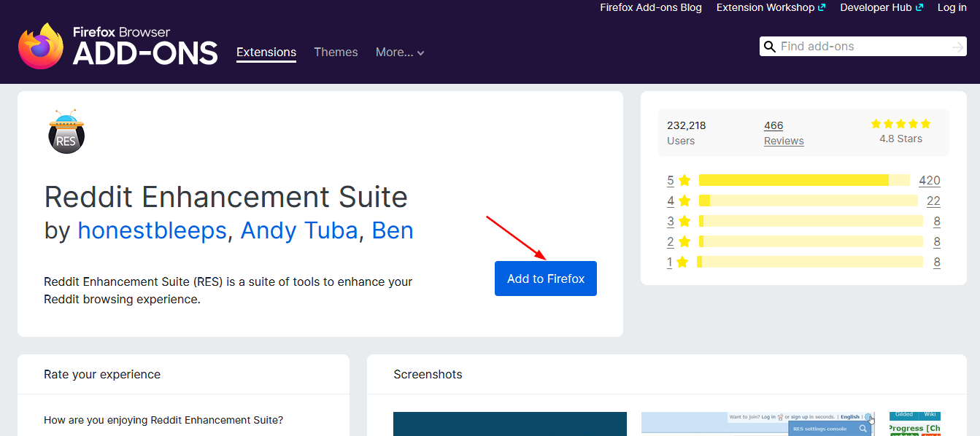
Task: Click the Rate your experience heading
Action: pos(102,374)
